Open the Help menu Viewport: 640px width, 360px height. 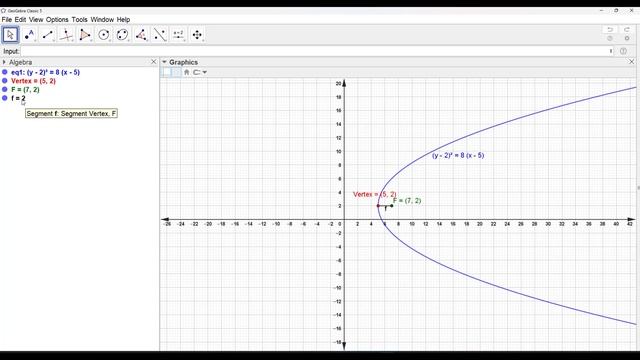123,20
